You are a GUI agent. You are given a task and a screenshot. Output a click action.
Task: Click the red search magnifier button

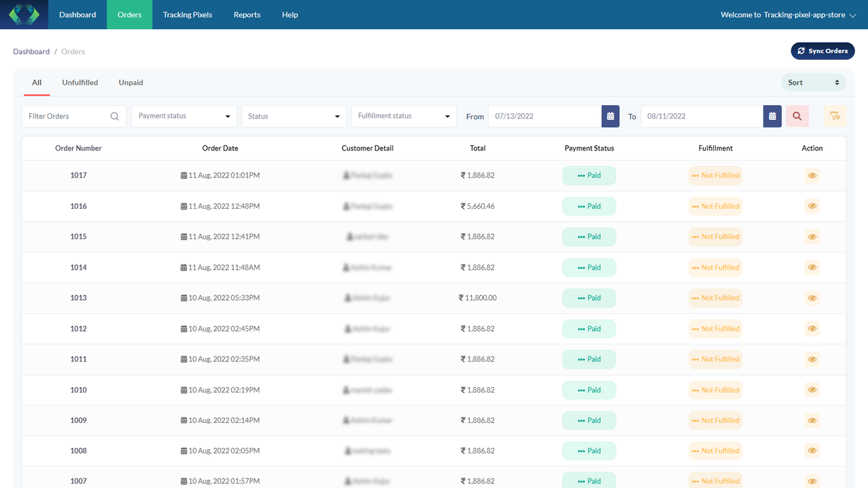click(797, 116)
